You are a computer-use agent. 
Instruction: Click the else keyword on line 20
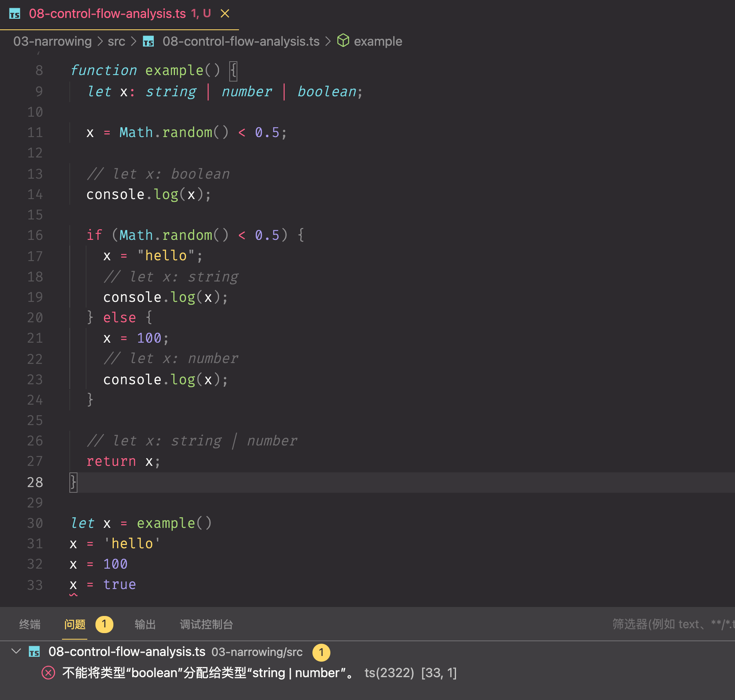click(x=120, y=317)
